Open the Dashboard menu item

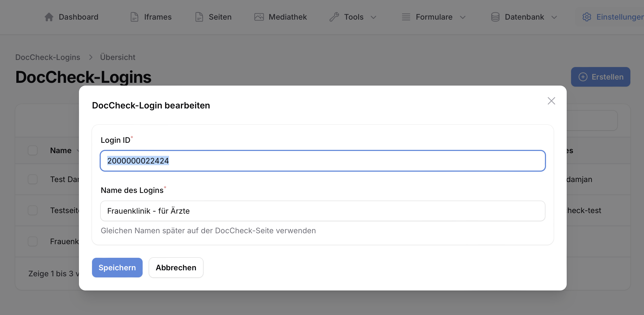(71, 17)
